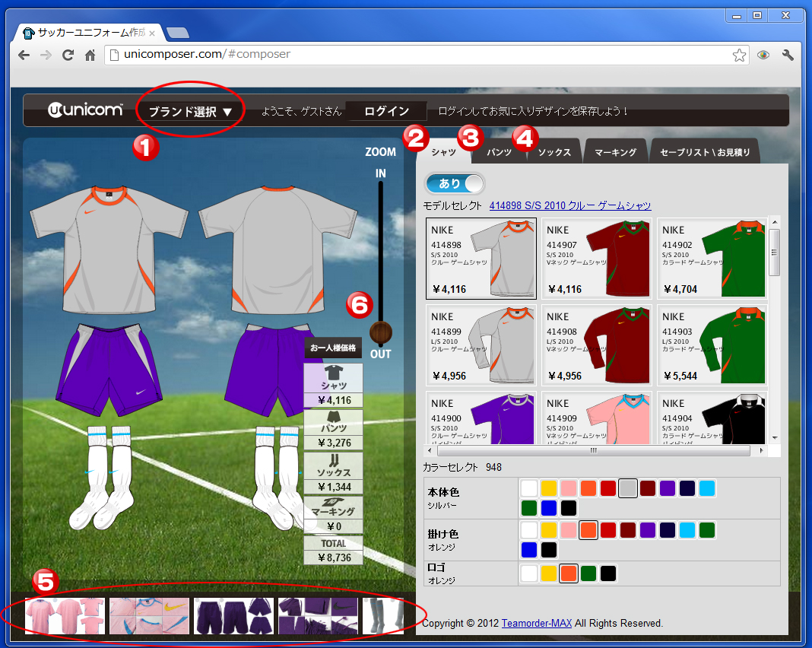Select NIKE 414899 long sleeve gray shirt
Screen dimensions: 812x648
point(481,345)
